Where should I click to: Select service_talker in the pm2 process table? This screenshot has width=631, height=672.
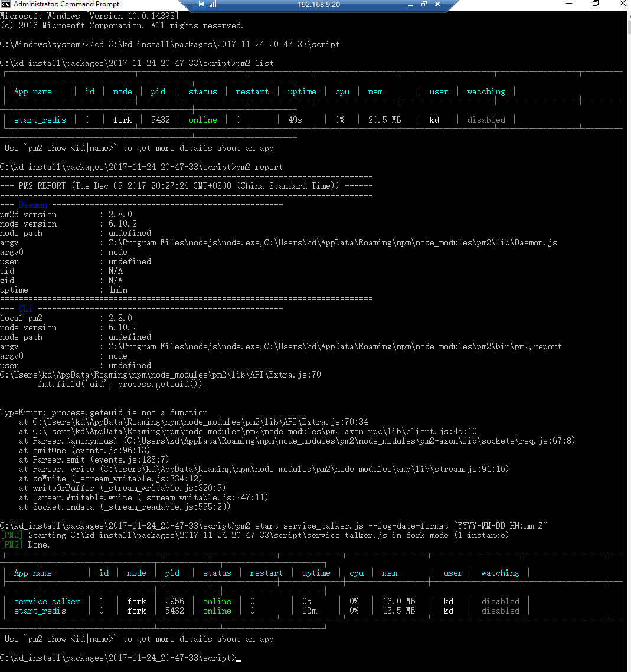pos(47,601)
